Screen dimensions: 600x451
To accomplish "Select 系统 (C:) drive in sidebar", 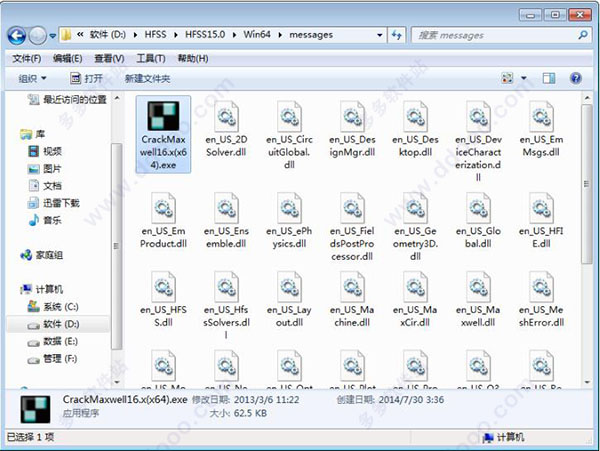I will point(53,307).
